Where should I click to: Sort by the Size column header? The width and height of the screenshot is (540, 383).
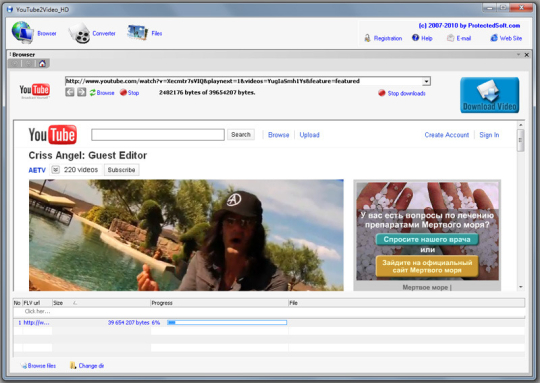pos(101,303)
